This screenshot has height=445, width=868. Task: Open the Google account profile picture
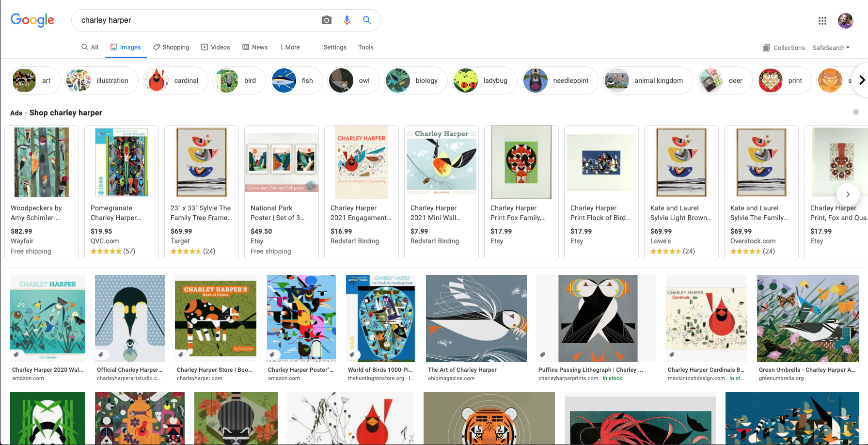(x=846, y=21)
